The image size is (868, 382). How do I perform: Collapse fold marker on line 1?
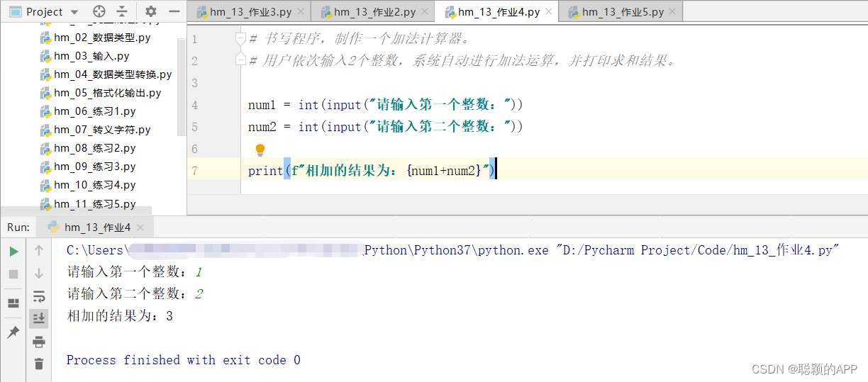click(241, 38)
